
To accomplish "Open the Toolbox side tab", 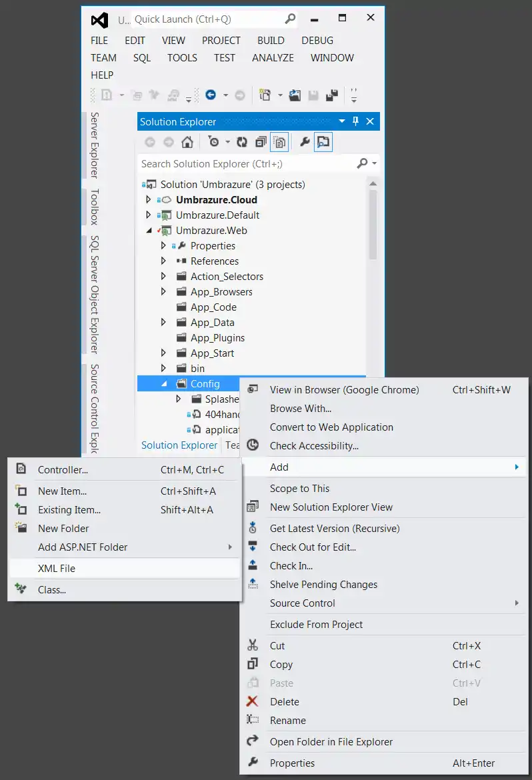I will coord(94,207).
